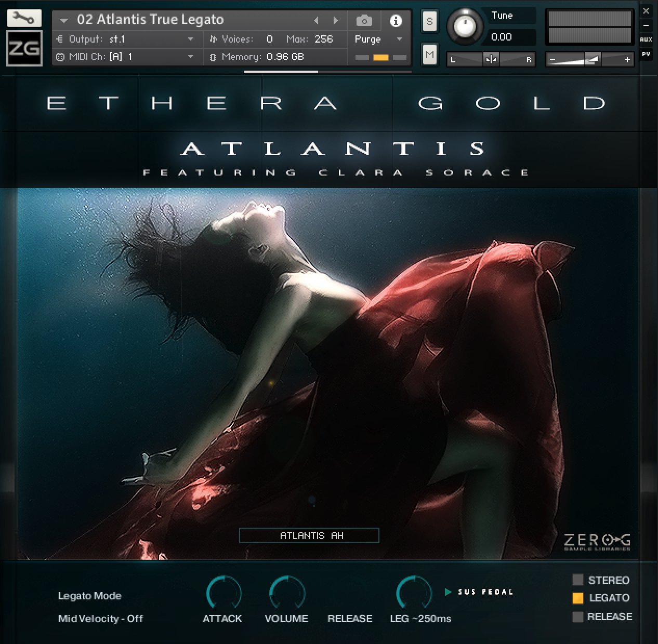
Task: Go to the previous instrument with left arrow
Action: pyautogui.click(x=315, y=20)
